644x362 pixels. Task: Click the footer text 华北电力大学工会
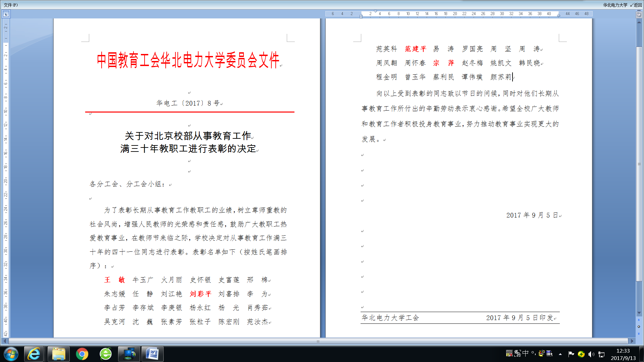(x=390, y=318)
